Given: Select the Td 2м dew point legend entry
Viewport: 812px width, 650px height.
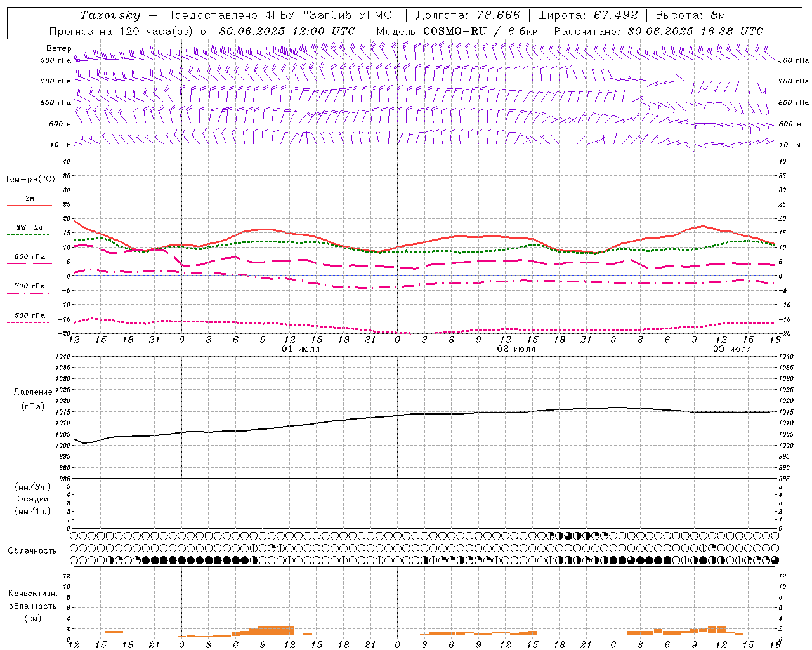Looking at the screenshot, I should pyautogui.click(x=30, y=227).
